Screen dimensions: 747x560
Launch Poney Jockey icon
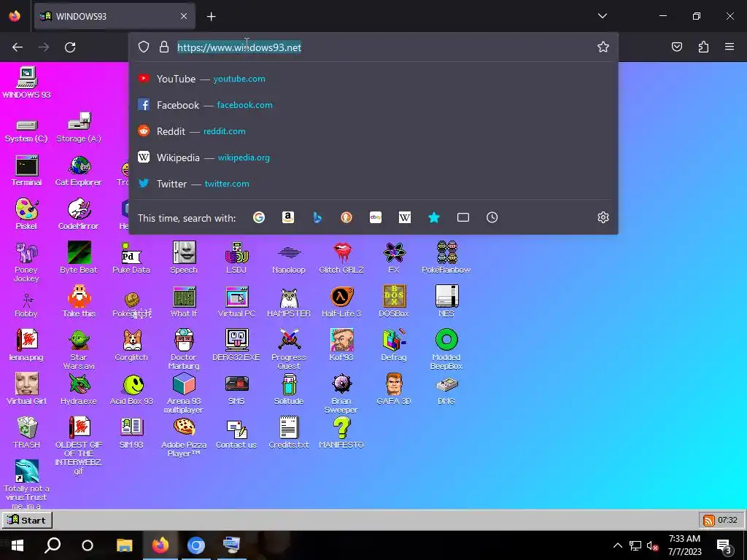click(x=27, y=253)
